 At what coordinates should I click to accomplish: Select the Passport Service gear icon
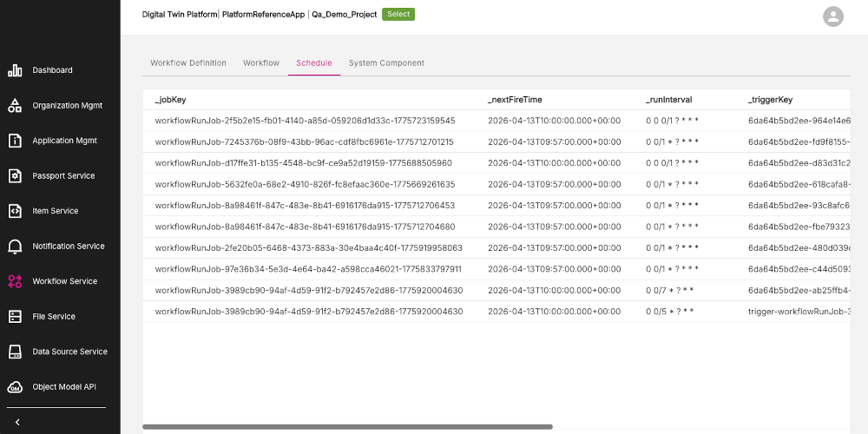pyautogui.click(x=15, y=176)
